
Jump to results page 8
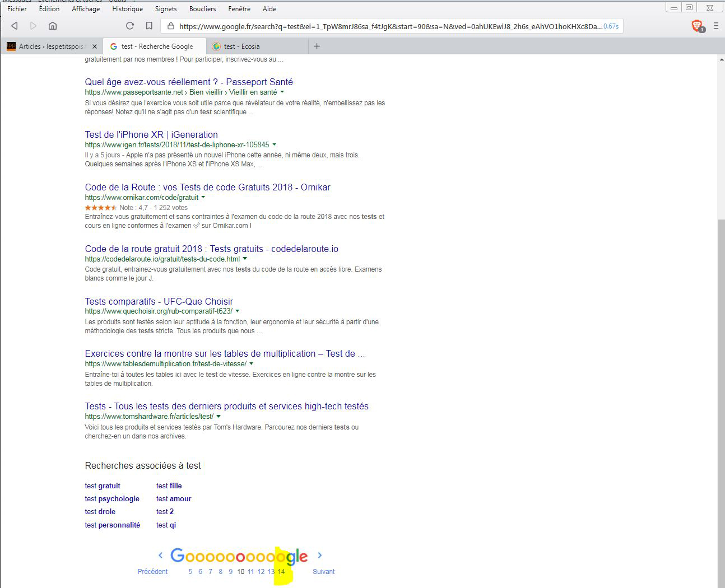point(220,571)
